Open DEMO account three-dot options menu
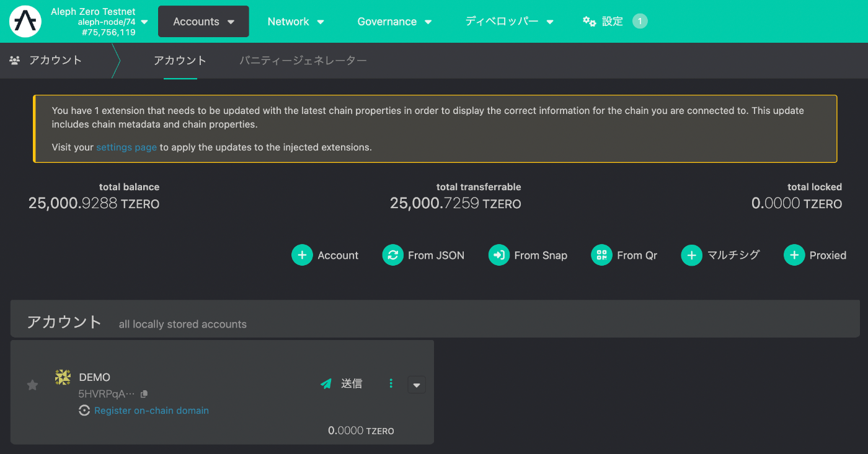 pyautogui.click(x=391, y=384)
